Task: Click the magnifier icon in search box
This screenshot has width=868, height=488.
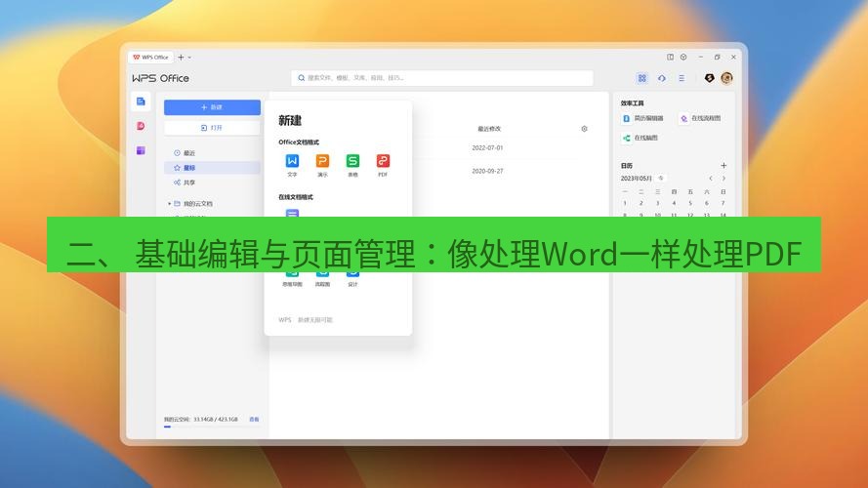Action: click(301, 78)
